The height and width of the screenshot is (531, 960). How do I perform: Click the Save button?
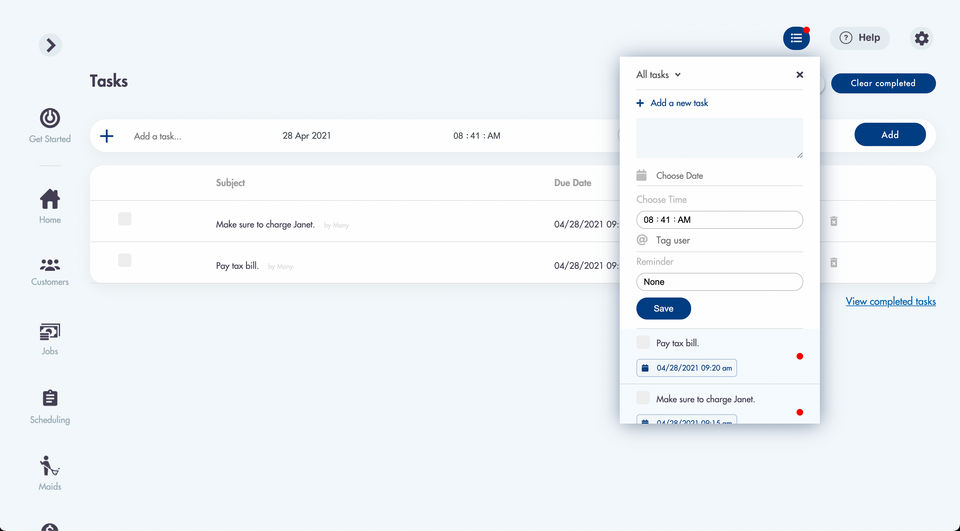664,309
